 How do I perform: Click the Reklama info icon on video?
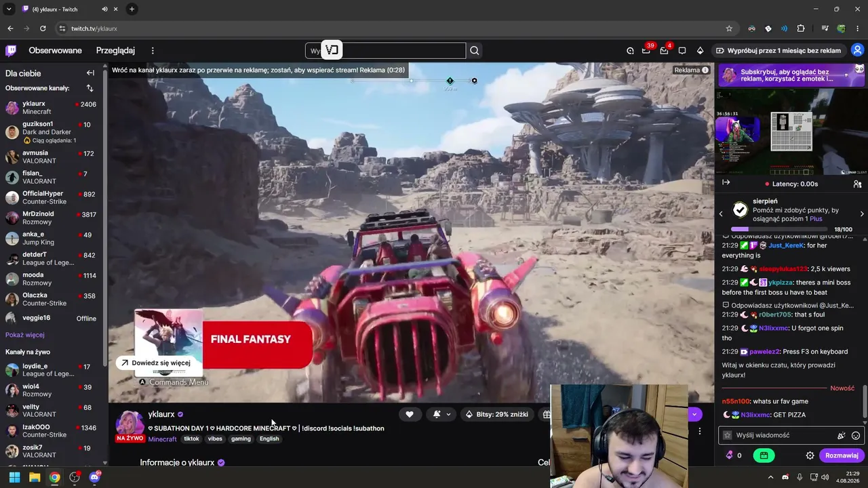705,70
